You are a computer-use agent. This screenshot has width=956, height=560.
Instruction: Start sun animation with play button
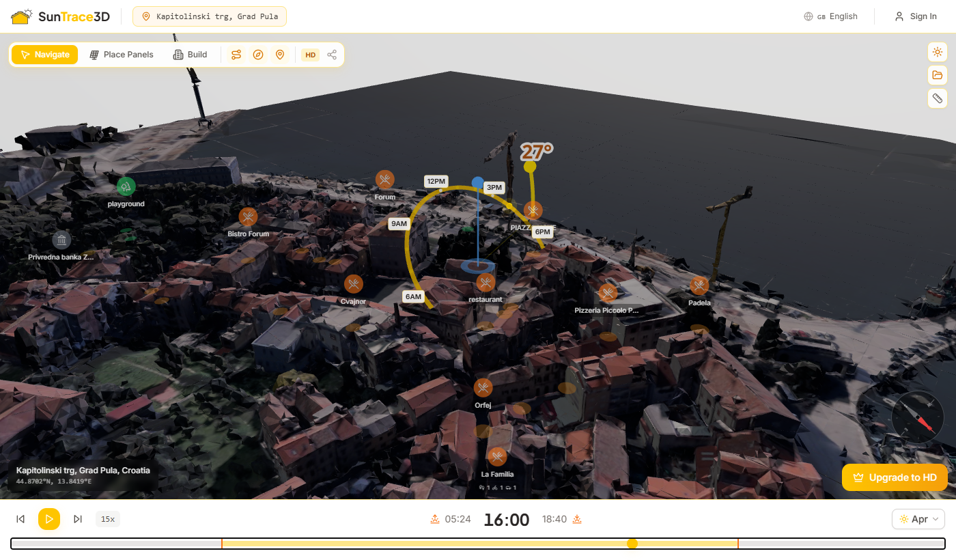49,519
